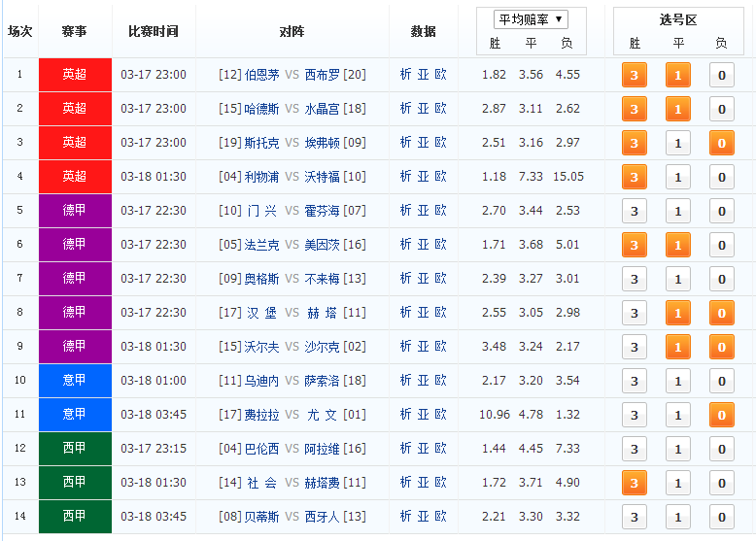
Task: Open team link 伯恩茅
Action: [x=261, y=75]
